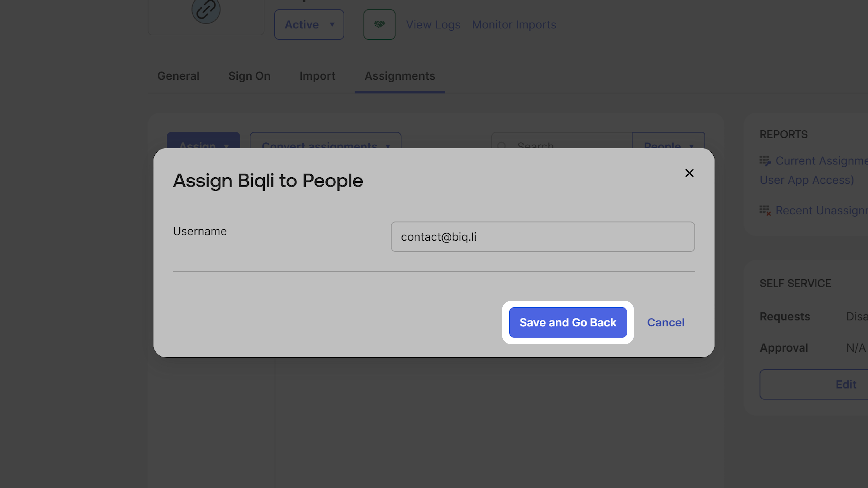Click the 'Requests' label
Image resolution: width=868 pixels, height=488 pixels.
pyautogui.click(x=785, y=317)
